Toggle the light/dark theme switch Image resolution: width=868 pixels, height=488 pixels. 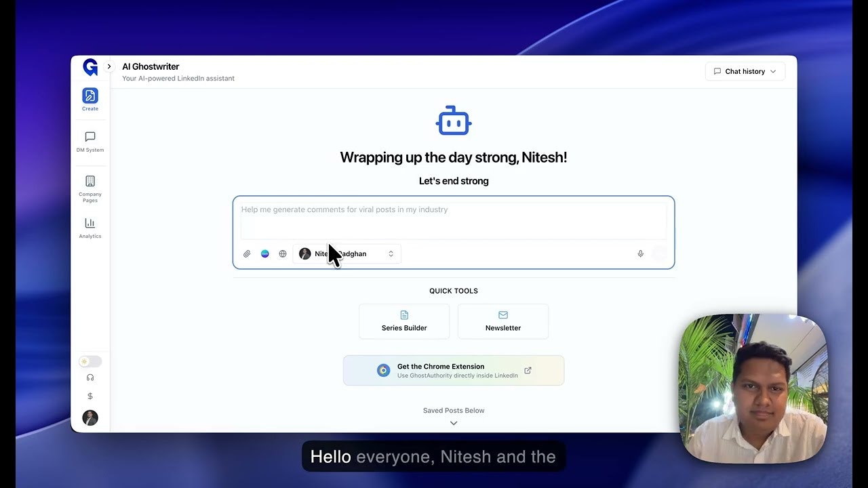click(90, 361)
